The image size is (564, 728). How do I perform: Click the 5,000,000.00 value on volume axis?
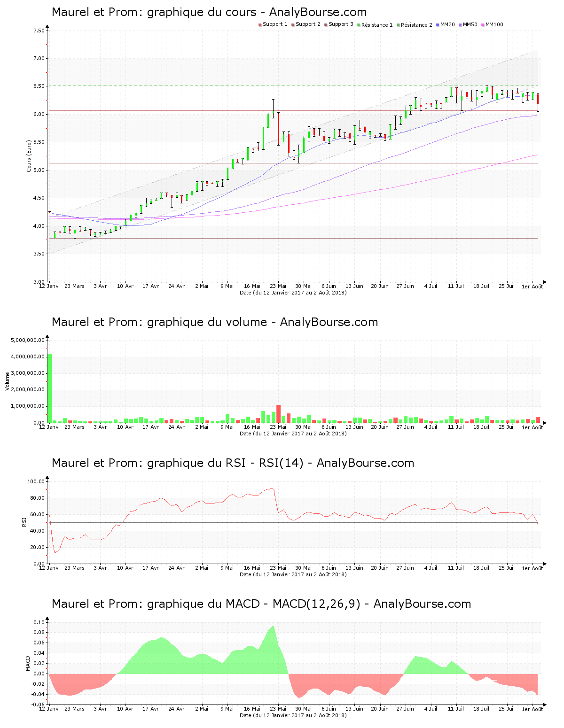(28, 340)
